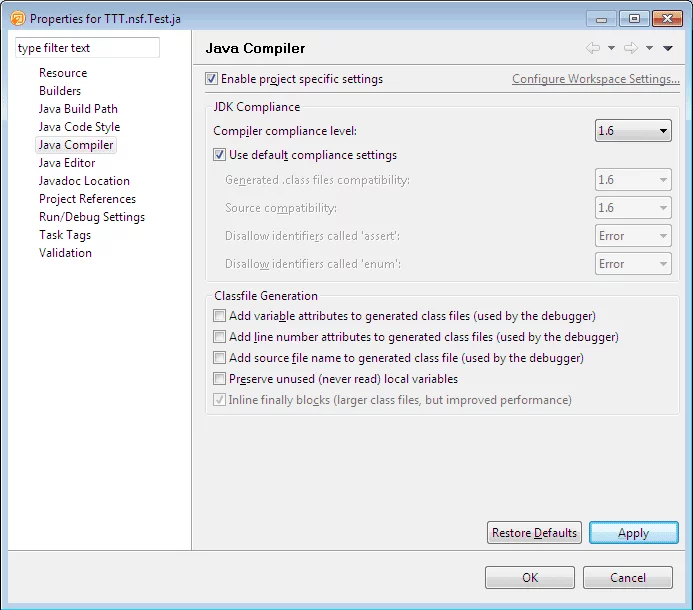
Task: Click the Properties dialog title bar icon
Action: point(17,18)
